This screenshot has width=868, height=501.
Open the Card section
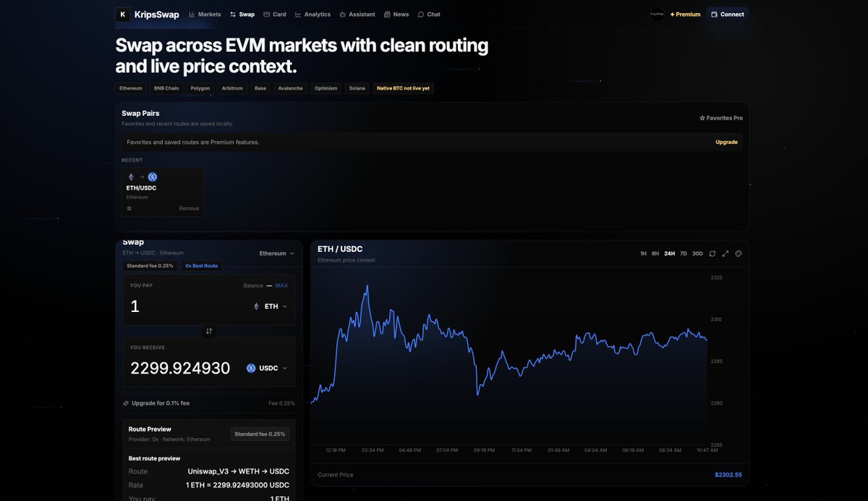(275, 14)
